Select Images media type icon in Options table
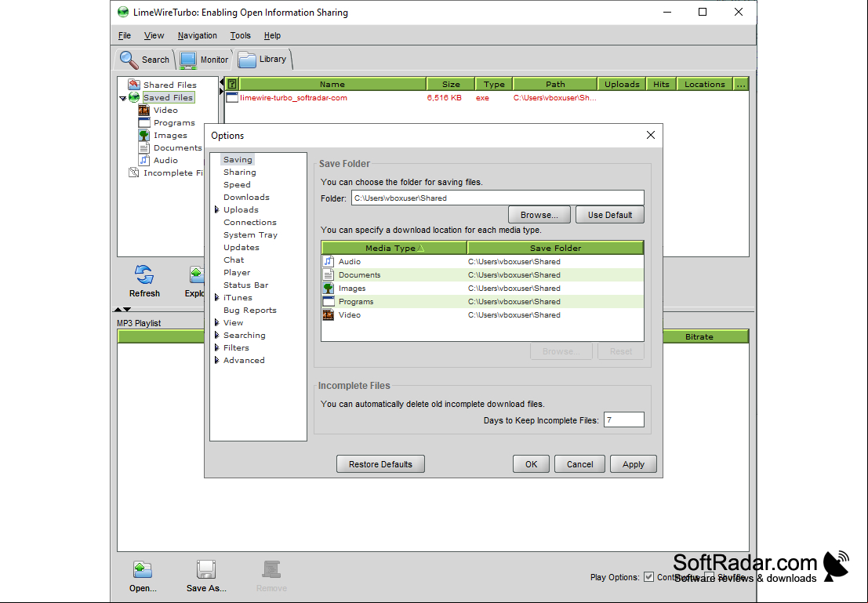Screen dimensions: 868x603 [329, 288]
